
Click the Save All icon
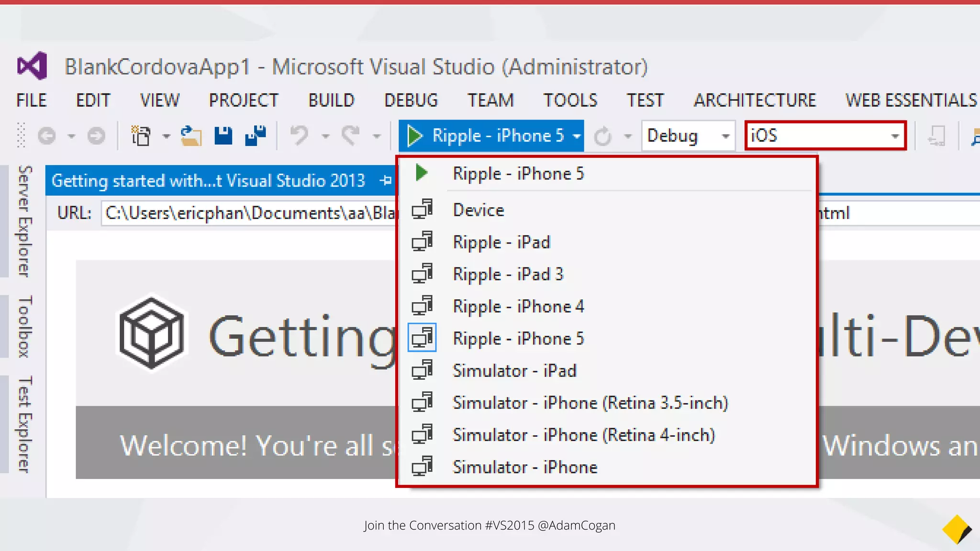[x=256, y=136]
